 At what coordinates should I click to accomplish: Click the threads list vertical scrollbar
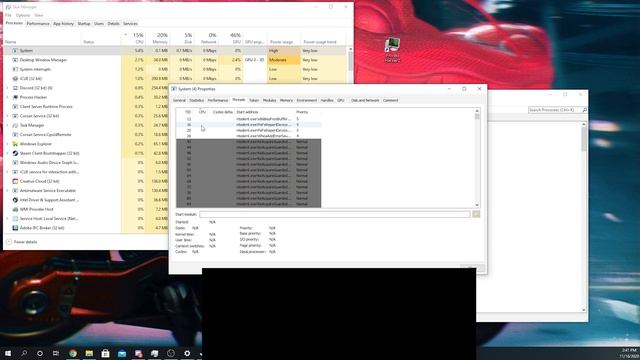[x=477, y=158]
